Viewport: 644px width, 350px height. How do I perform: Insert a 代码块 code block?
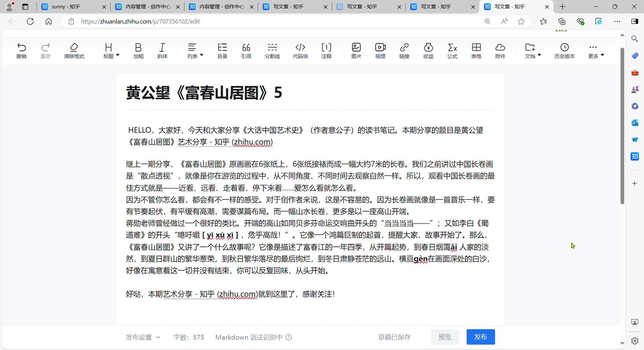coord(300,51)
